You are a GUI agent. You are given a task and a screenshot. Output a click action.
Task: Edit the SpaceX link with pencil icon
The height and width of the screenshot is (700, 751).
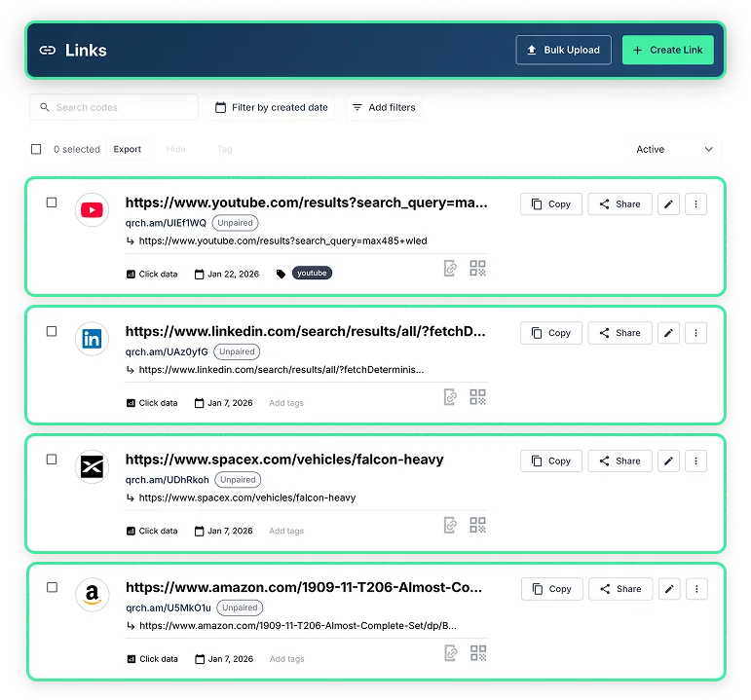(668, 461)
